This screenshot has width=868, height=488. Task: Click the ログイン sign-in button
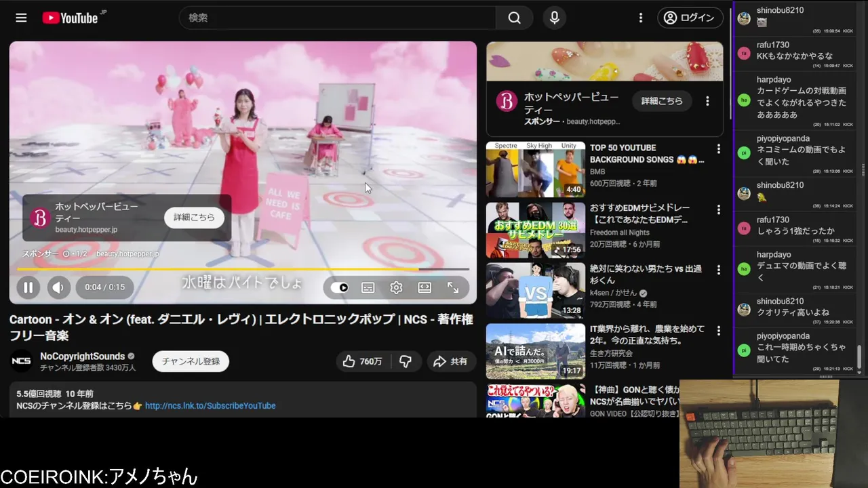[x=690, y=18]
